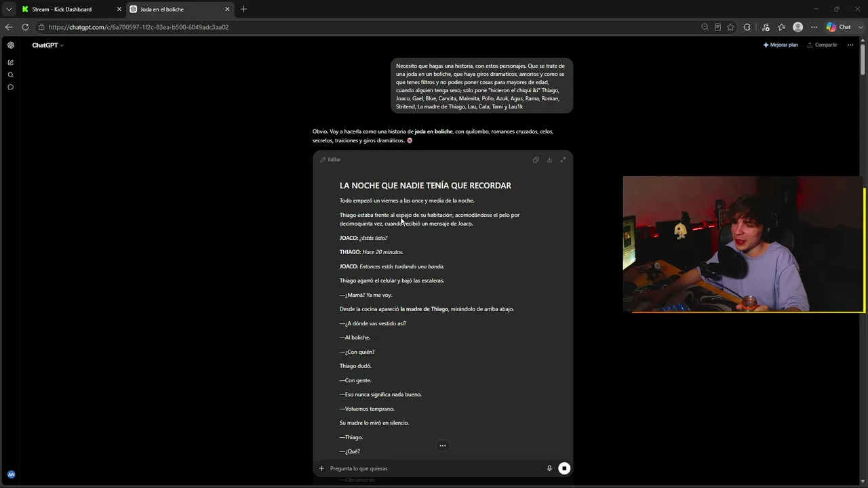Image resolution: width=868 pixels, height=488 pixels.
Task: Go back to the previous page
Action: click(9, 27)
